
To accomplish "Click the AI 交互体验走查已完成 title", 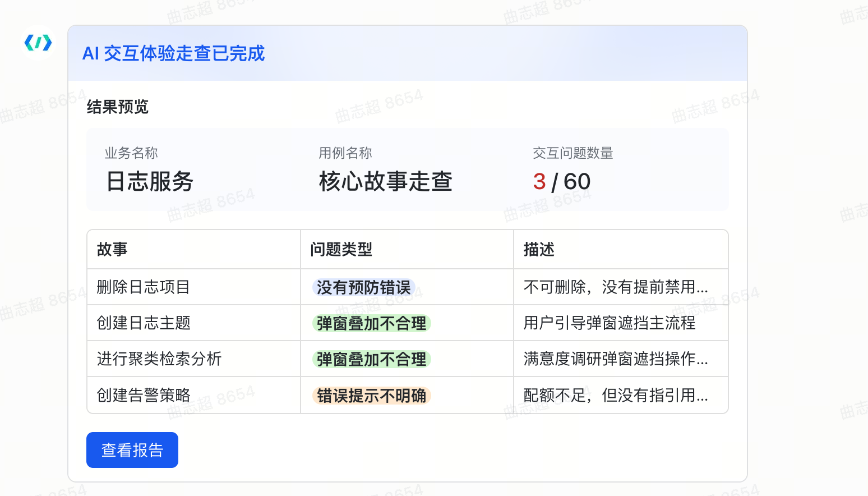I will 173,53.
